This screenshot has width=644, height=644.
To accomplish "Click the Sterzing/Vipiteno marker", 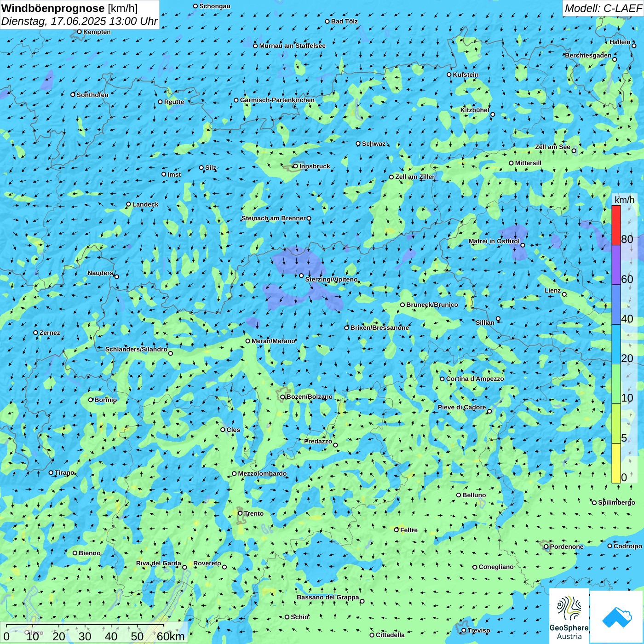I will pyautogui.click(x=302, y=276).
